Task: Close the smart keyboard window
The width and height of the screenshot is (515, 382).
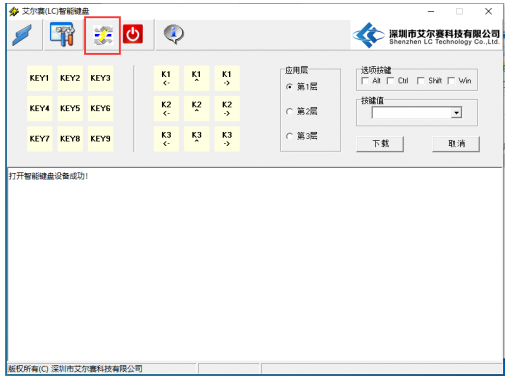Action: 488,12
